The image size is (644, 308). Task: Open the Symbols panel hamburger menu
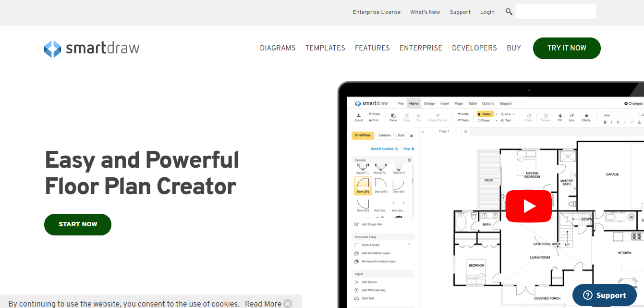(410, 160)
